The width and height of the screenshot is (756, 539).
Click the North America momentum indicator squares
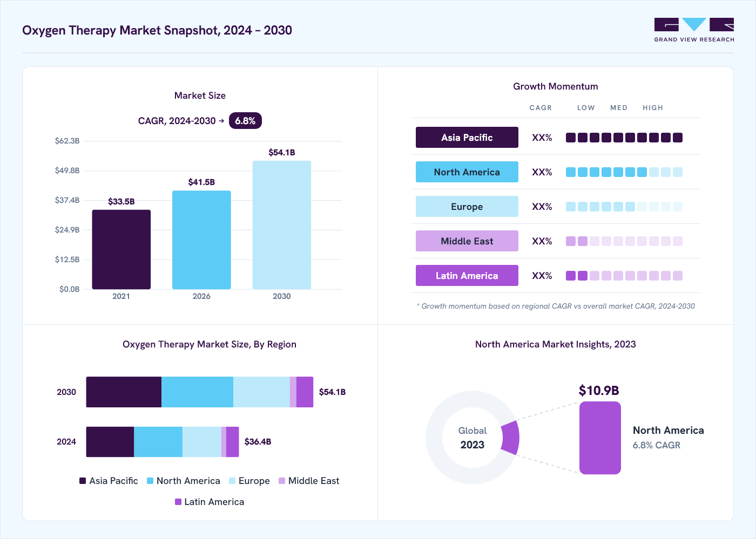624,172
